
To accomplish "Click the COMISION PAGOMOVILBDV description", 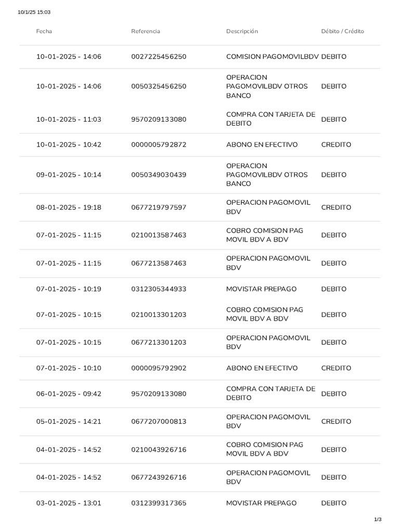I will click(x=273, y=57).
